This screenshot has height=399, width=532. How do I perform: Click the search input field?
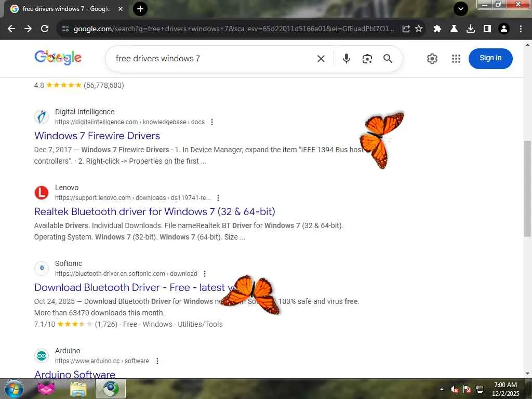click(214, 59)
